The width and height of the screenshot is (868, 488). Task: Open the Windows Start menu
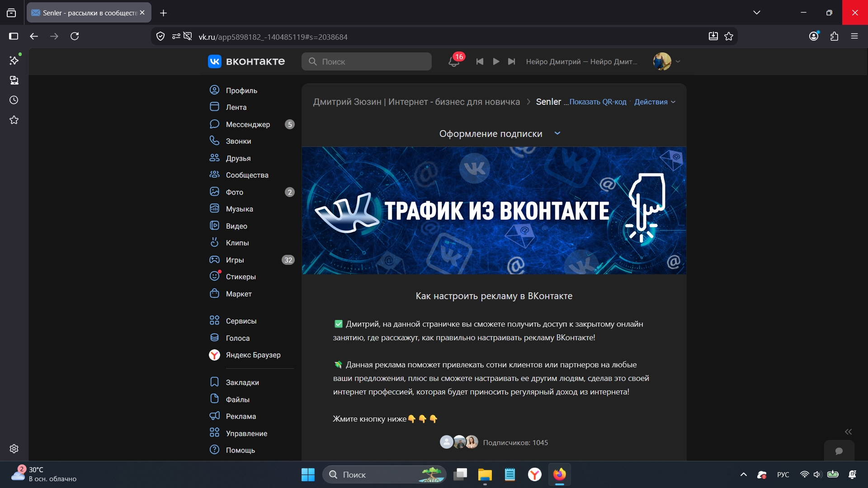point(308,474)
